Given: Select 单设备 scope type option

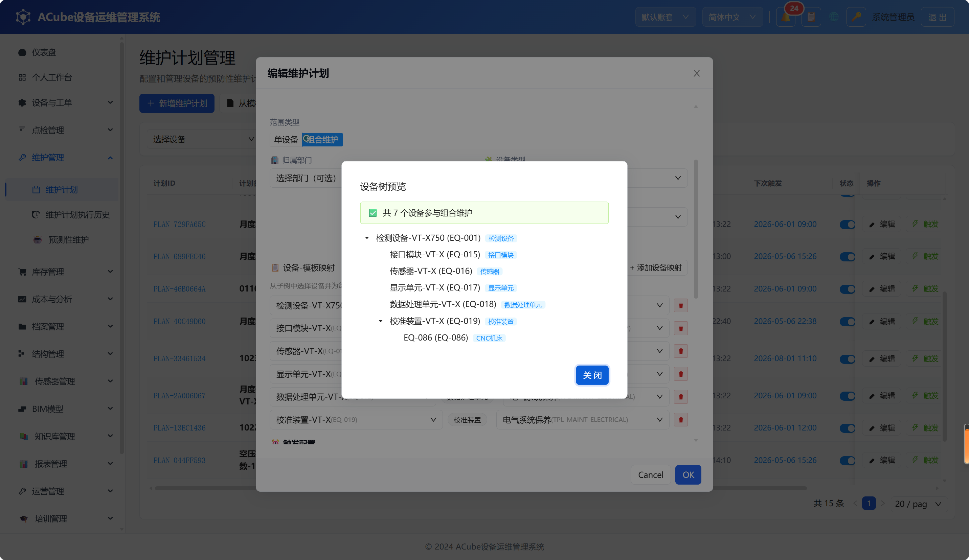Looking at the screenshot, I should click(x=286, y=140).
